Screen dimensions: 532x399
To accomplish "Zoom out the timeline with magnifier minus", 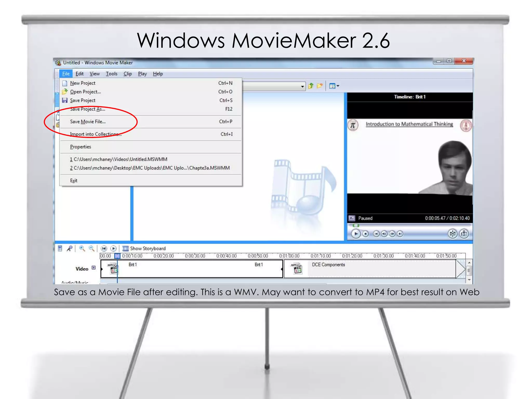I will click(x=91, y=248).
